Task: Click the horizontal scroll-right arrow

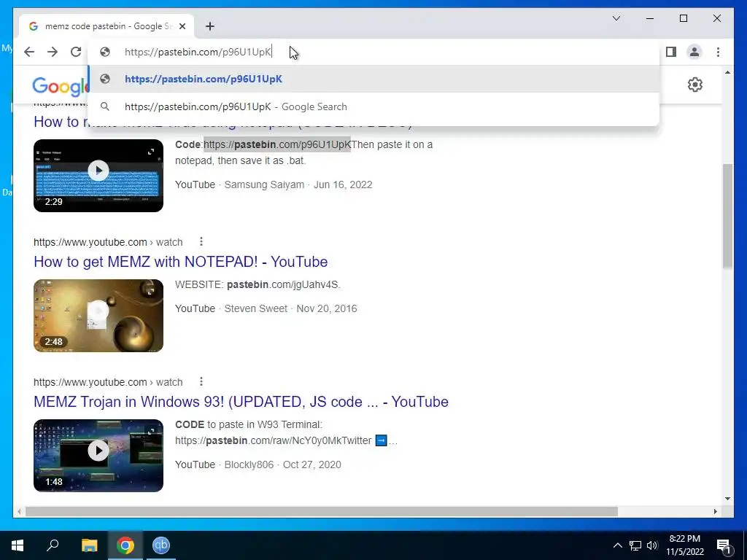Action: [715, 511]
